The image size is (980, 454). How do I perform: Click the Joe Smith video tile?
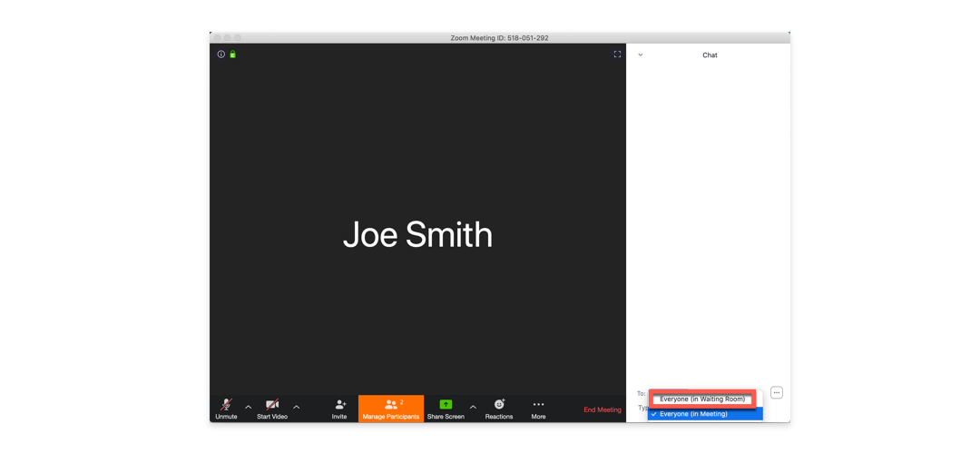(417, 234)
